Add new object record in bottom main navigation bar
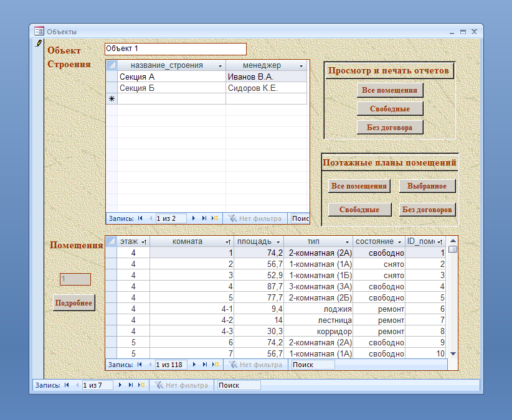512x420 pixels. point(141,385)
